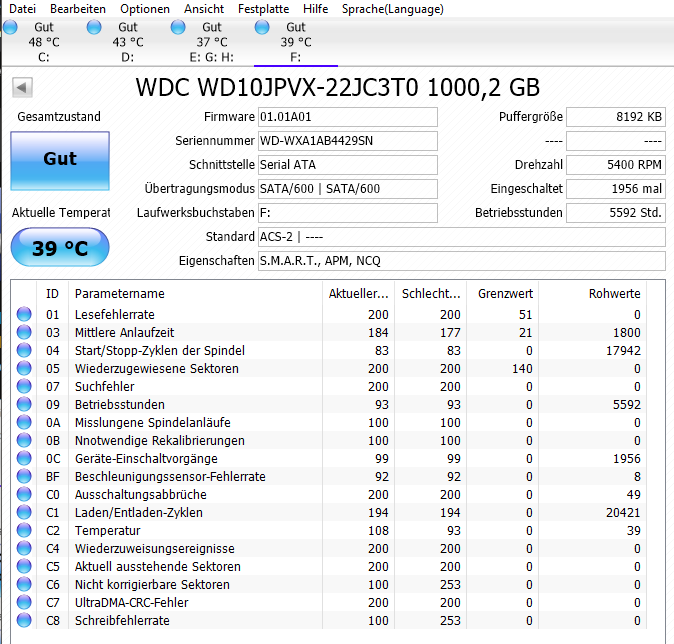Open the Bearbeiten menu

78,9
